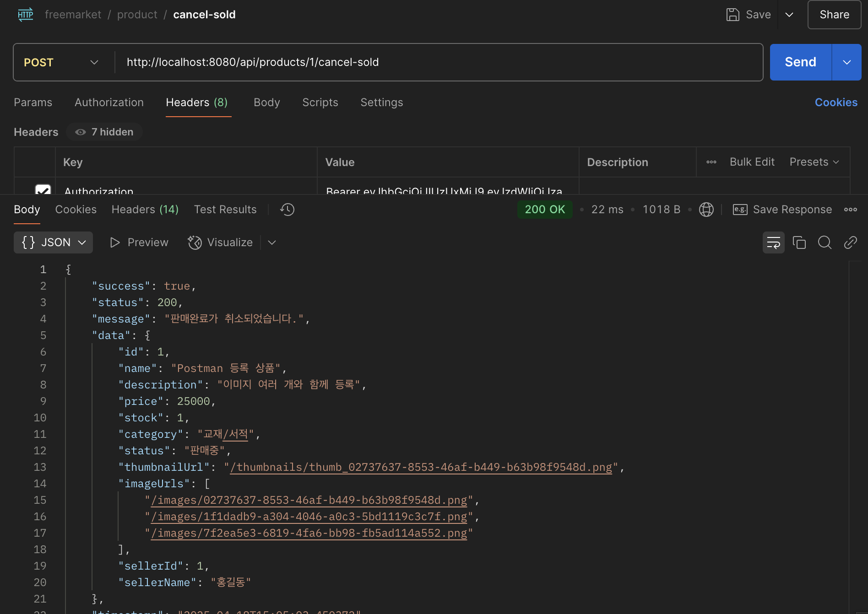The width and height of the screenshot is (868, 614).
Task: Open the /images/7f2ea5e3 image link
Action: coord(309,533)
